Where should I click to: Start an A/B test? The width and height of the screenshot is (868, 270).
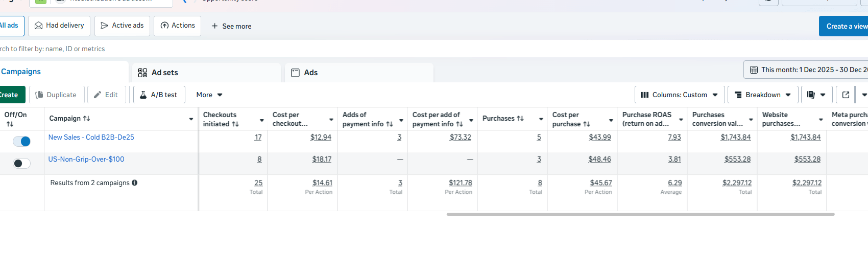tap(158, 95)
